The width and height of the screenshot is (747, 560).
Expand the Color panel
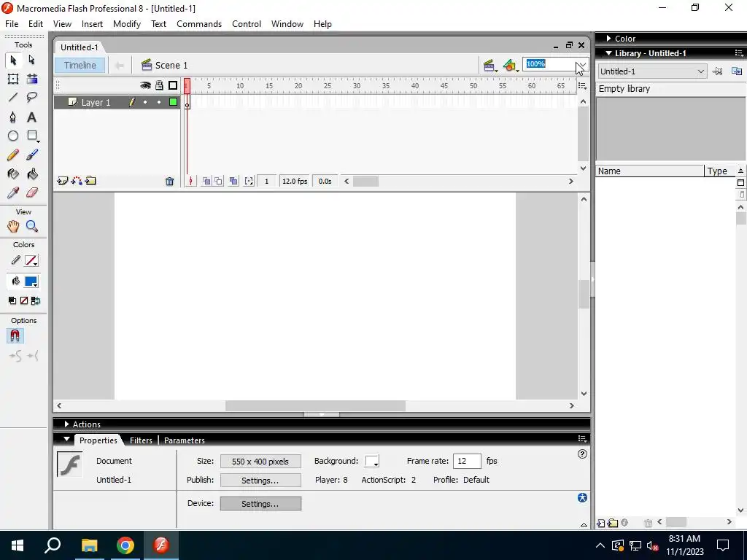pos(608,38)
